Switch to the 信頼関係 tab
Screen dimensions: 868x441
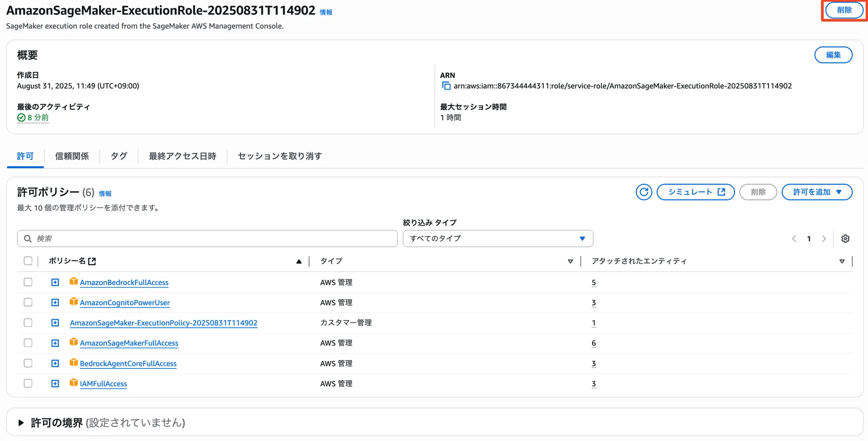(72, 156)
